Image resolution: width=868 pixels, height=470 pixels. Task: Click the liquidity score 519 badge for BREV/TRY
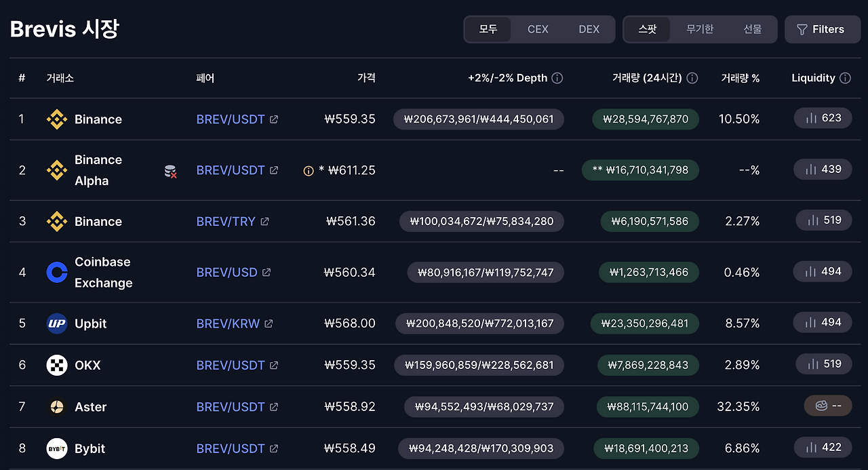coord(824,220)
